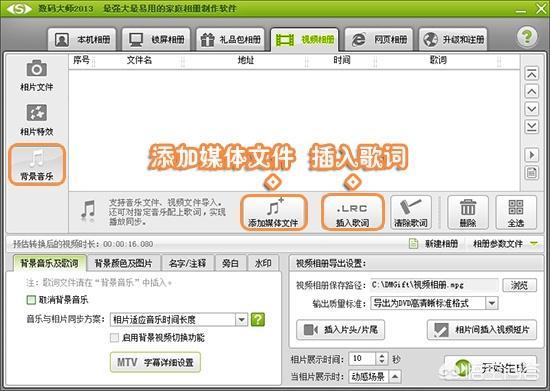This screenshot has width=550, height=391.
Task: Open the 名字/注释 settings tab
Action: coord(187,263)
